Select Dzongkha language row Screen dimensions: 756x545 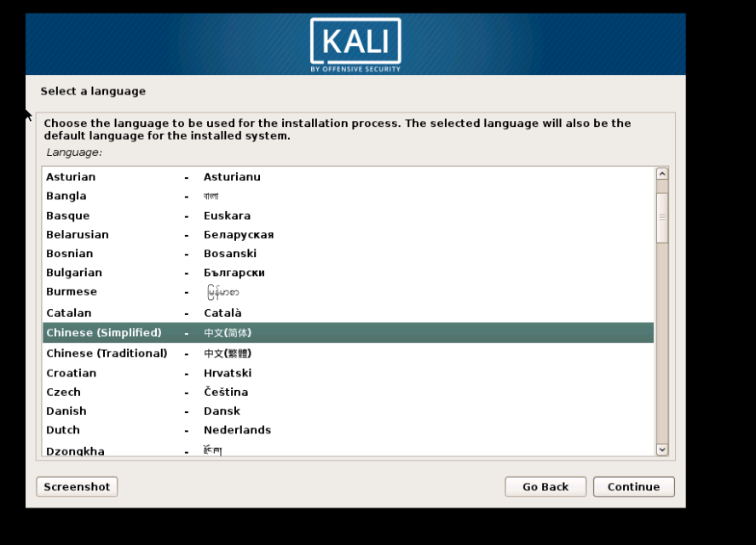(348, 448)
